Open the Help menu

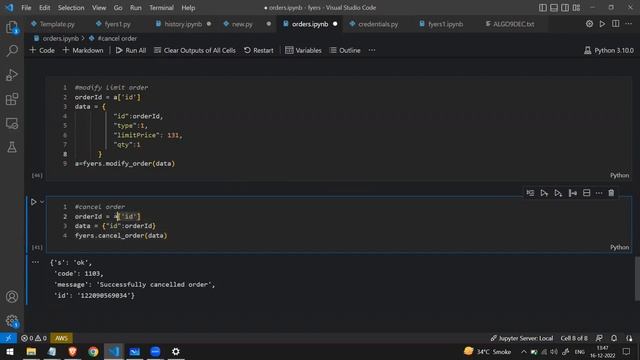click(x=188, y=8)
